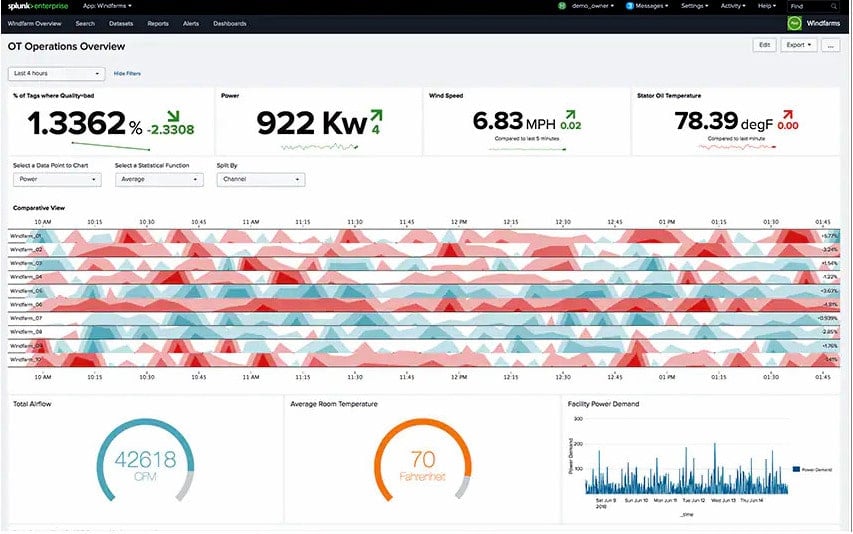Open the Help dropdown
The image size is (853, 534).
(x=767, y=6)
